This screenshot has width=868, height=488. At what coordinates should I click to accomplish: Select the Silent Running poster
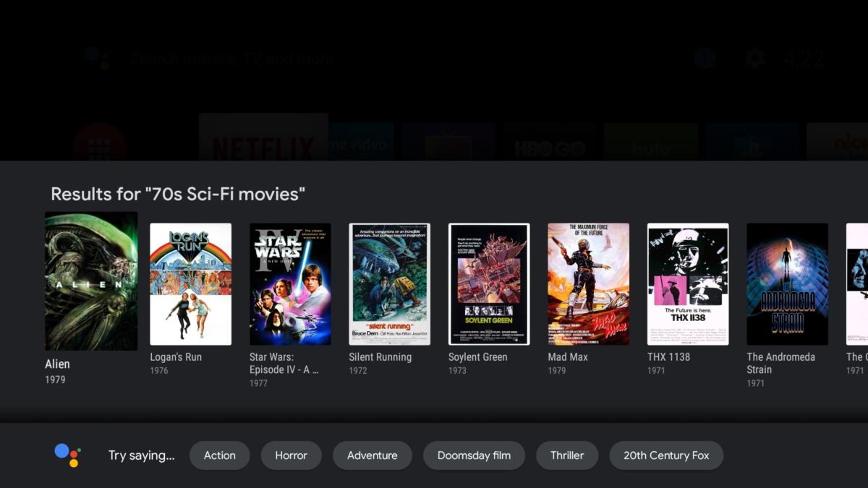[390, 284]
